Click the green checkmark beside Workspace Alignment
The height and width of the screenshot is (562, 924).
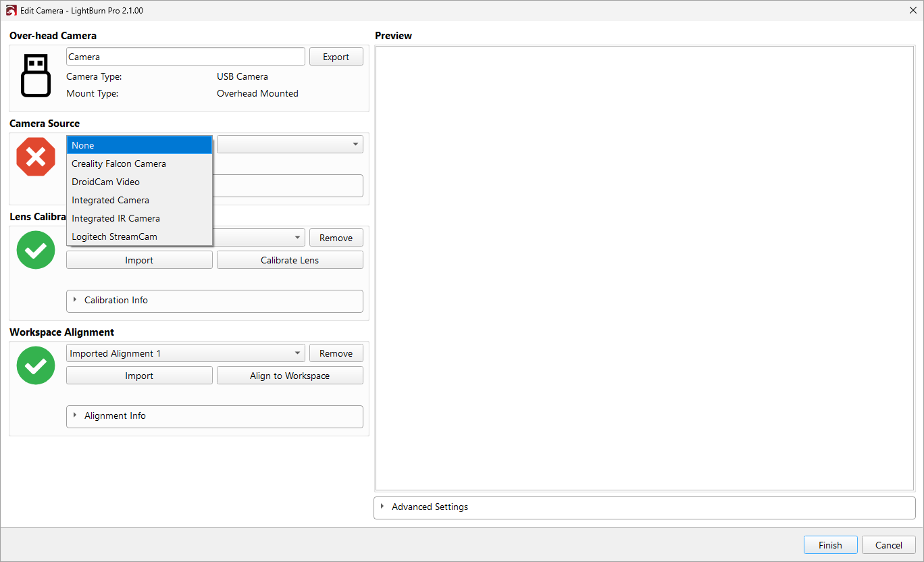[36, 365]
